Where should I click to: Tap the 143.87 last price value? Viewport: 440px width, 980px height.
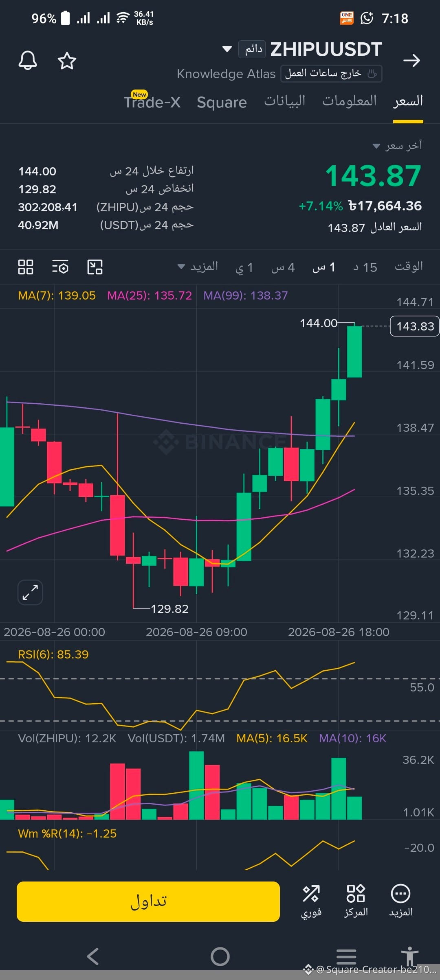[373, 176]
